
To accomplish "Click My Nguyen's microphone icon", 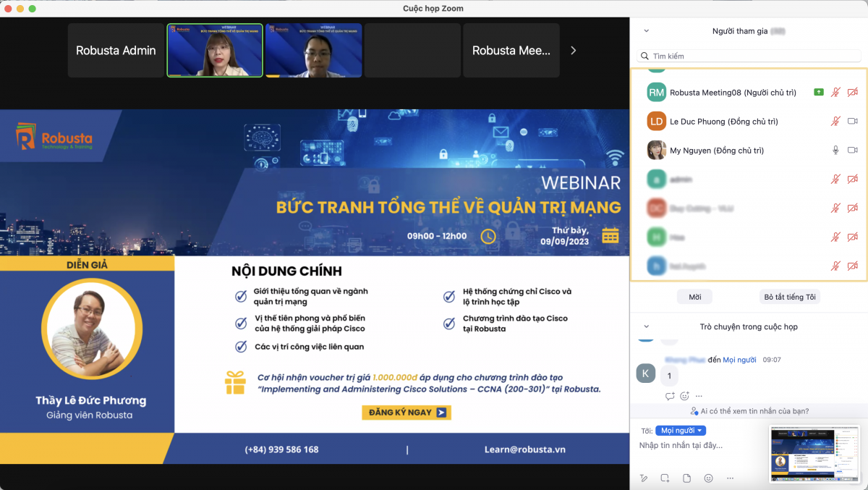I will [835, 150].
